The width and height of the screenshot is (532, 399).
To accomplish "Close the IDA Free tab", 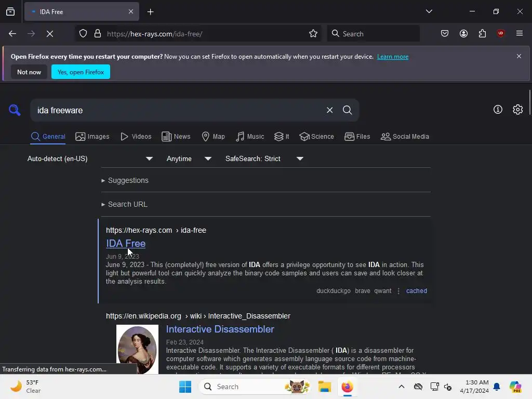I will pos(131,12).
